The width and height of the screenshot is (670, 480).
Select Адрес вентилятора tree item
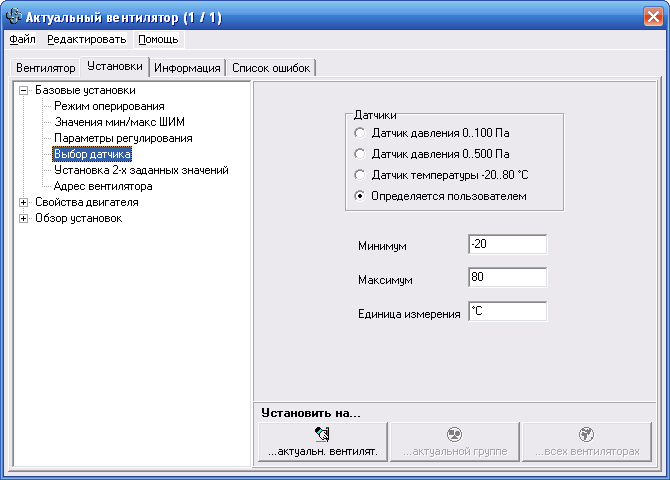tap(103, 186)
